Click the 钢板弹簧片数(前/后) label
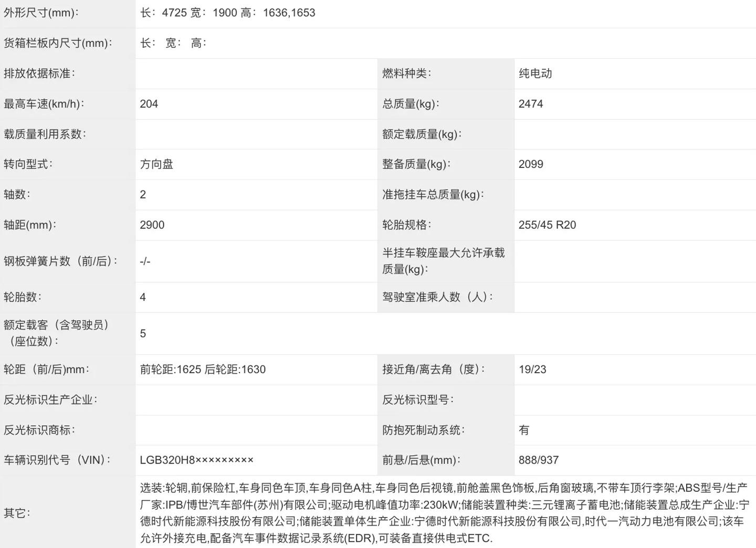The height and width of the screenshot is (548, 756). (x=61, y=261)
